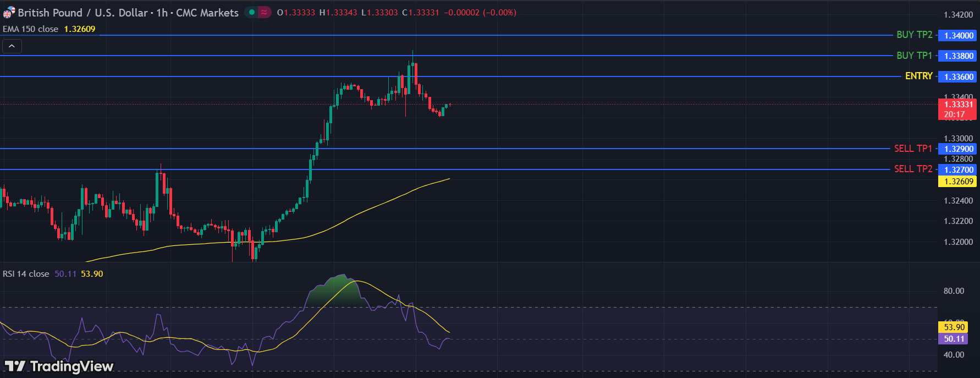The width and height of the screenshot is (980, 378).
Task: Click the yellow EMA 1.32609 price tag
Action: (957, 182)
